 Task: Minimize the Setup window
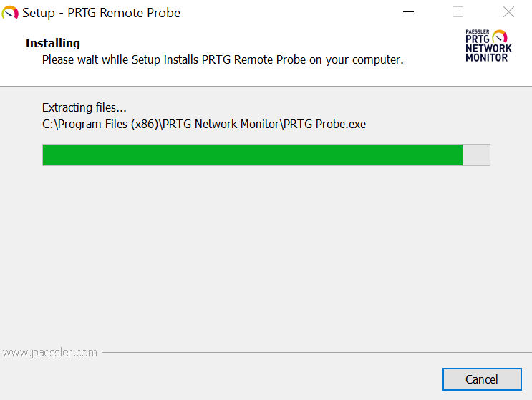[408, 12]
